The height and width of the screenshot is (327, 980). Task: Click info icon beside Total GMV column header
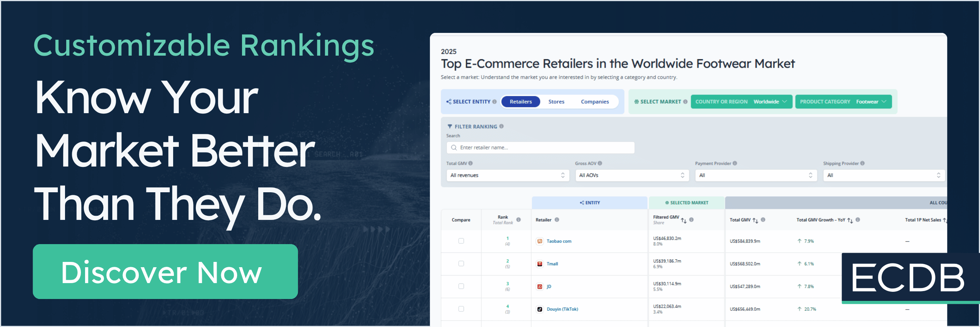click(763, 220)
